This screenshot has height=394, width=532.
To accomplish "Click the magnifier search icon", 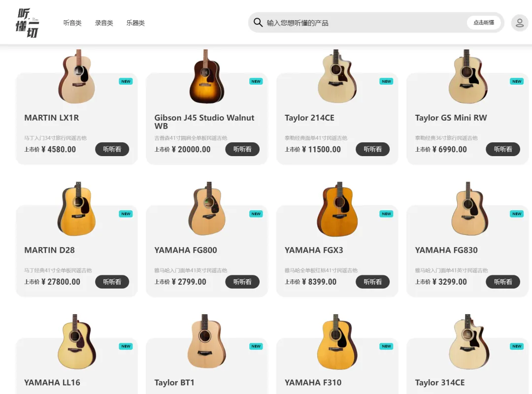I will 258,22.
